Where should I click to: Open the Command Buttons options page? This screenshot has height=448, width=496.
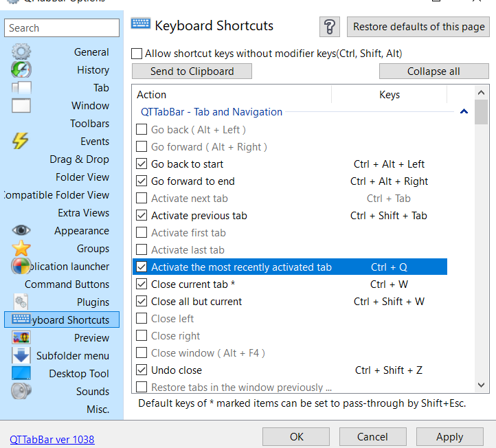[67, 284]
